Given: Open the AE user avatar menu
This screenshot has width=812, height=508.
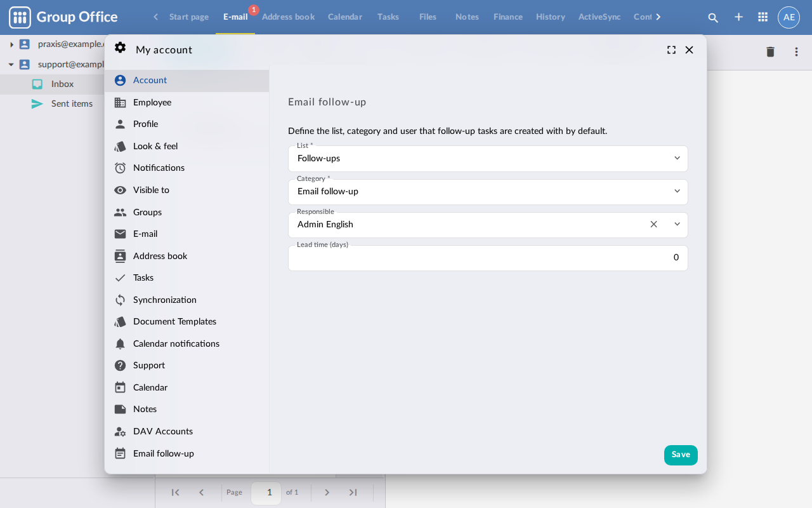Looking at the screenshot, I should click(x=789, y=17).
